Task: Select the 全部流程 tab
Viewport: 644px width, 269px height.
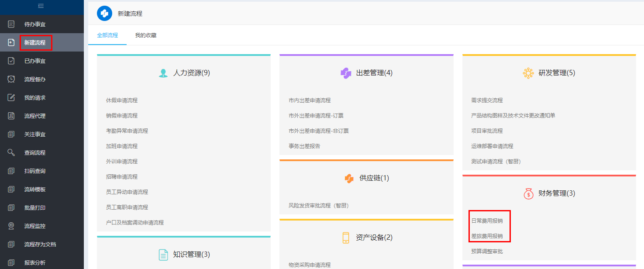Action: [x=107, y=35]
